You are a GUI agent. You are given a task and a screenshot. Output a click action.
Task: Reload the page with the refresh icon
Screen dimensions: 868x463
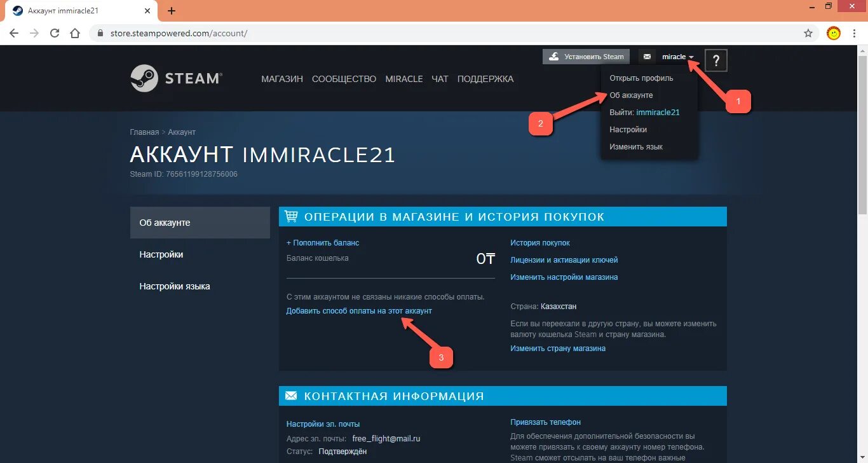click(x=55, y=33)
